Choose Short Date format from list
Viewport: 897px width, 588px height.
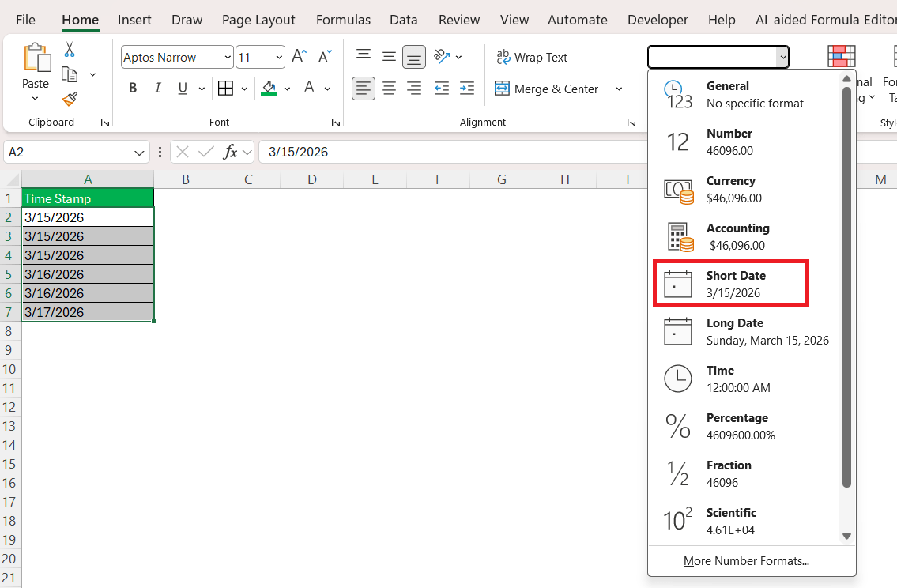pos(730,284)
